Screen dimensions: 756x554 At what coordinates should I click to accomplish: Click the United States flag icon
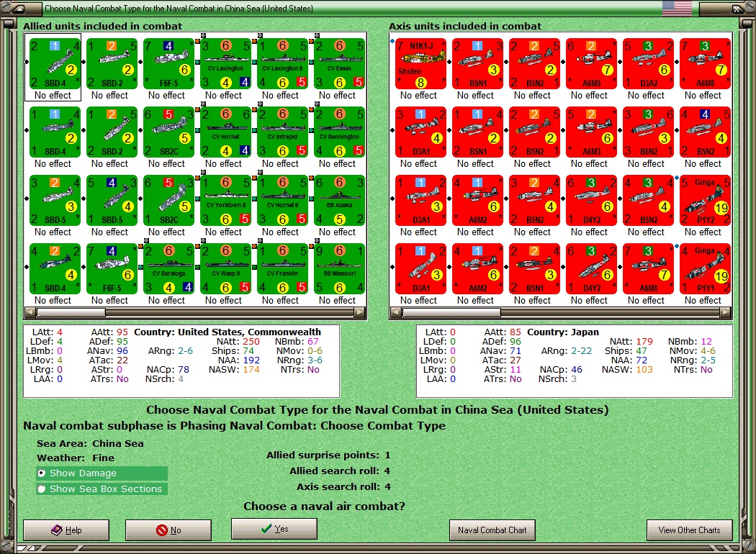pos(677,8)
